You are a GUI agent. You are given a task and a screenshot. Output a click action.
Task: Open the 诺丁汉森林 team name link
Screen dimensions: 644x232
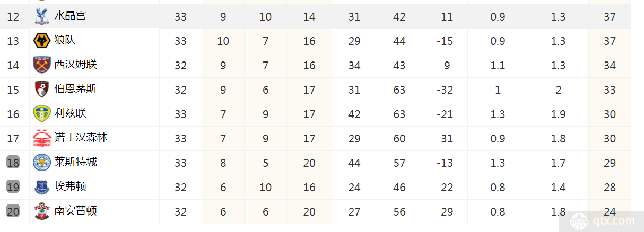pyautogui.click(x=81, y=138)
